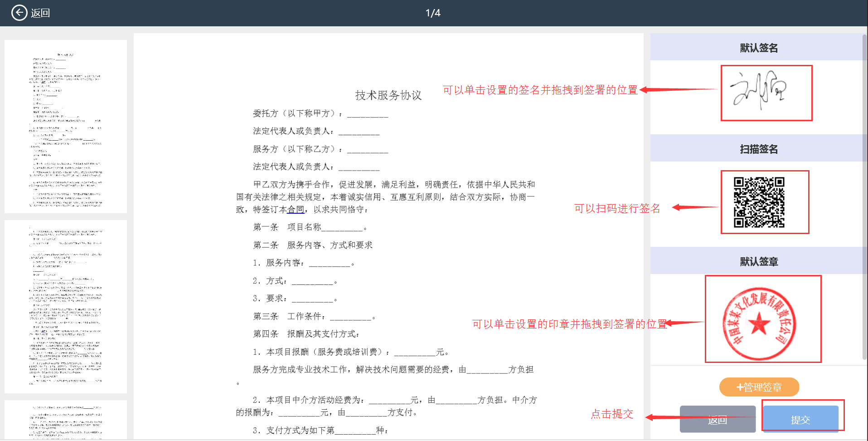Select the third page thumbnail
The image size is (868, 441).
click(x=66, y=420)
